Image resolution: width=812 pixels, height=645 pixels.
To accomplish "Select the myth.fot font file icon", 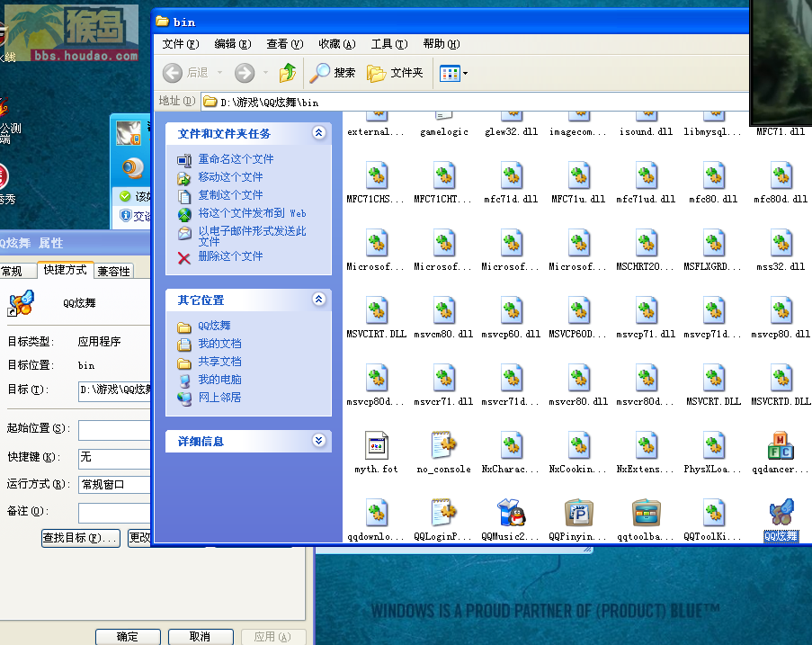I will [377, 445].
